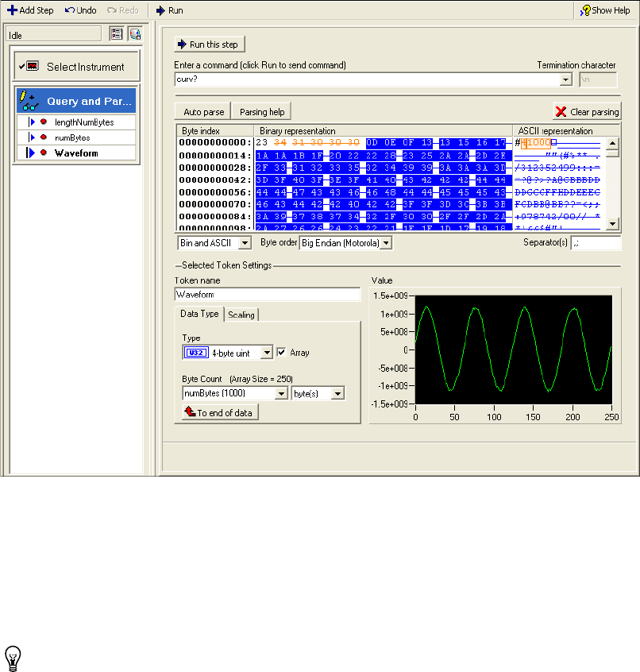Click the blue arrow beside lengthNumBytes
This screenshot has height=672, width=640.
31,122
